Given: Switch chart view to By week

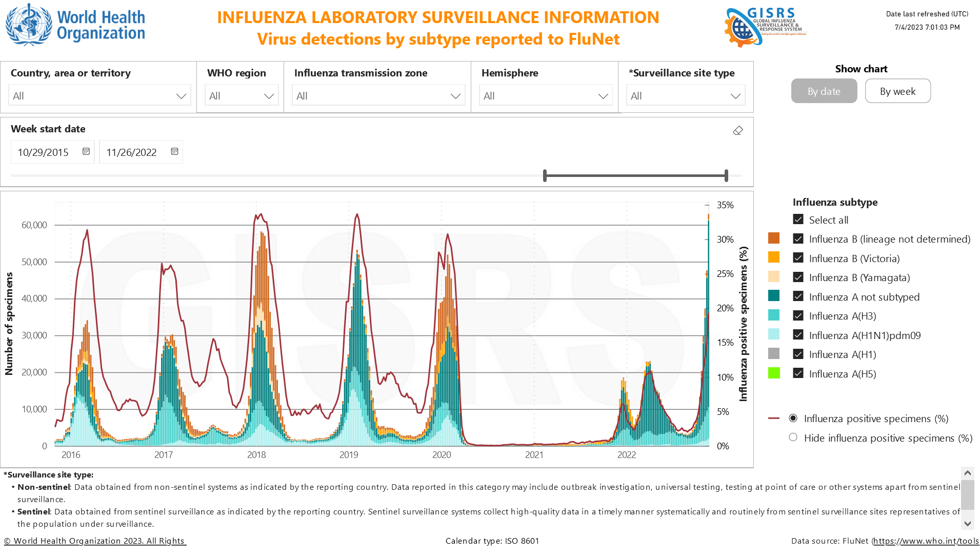Looking at the screenshot, I should tap(898, 91).
